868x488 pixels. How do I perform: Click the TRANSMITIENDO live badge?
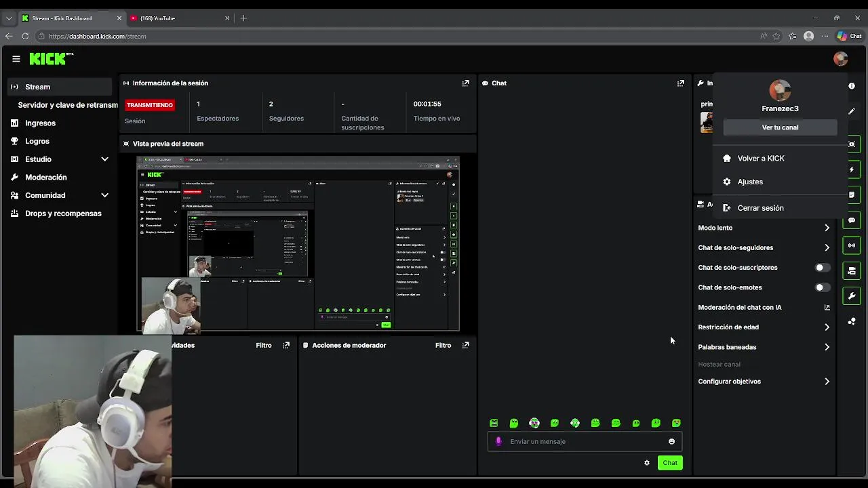[150, 105]
